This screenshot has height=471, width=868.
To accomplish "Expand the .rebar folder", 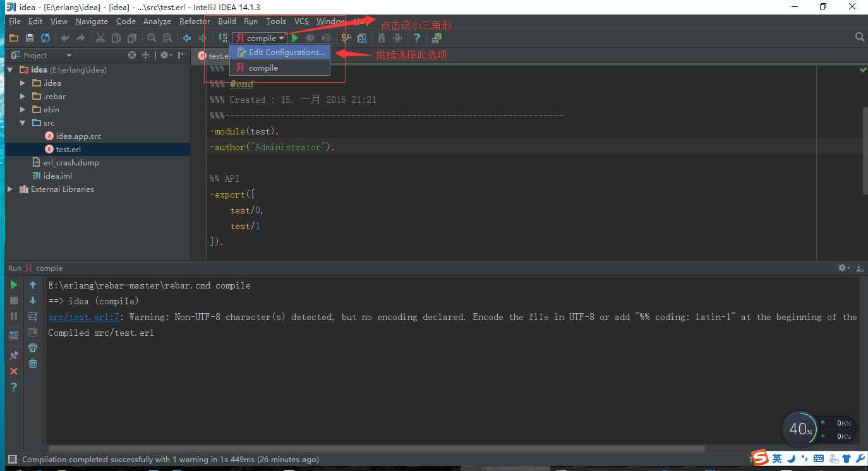I will (23, 96).
